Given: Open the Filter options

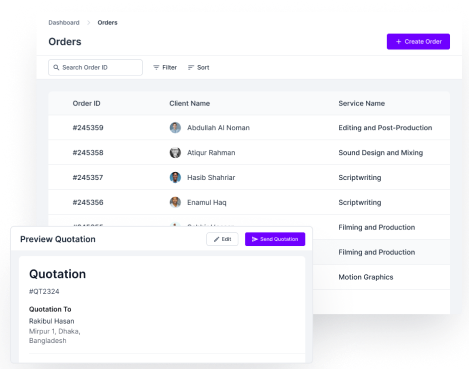Looking at the screenshot, I should 165,67.
